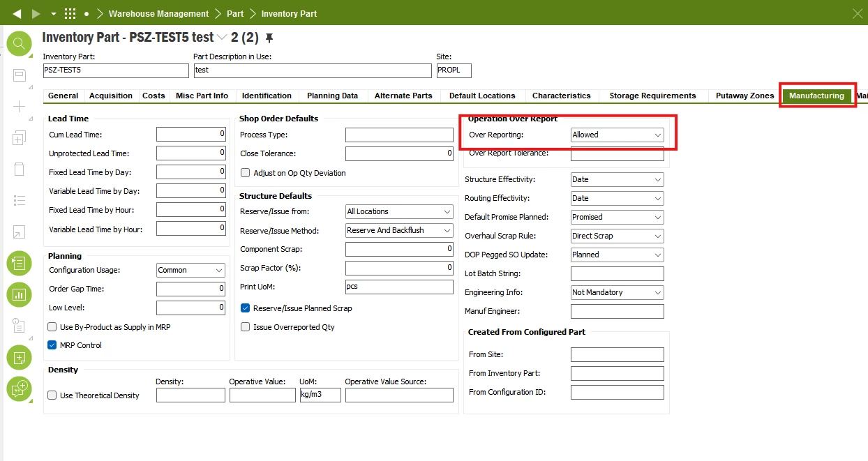Image resolution: width=868 pixels, height=461 pixels.
Task: Tick Use Theoretical Density checkbox
Action: click(x=52, y=395)
